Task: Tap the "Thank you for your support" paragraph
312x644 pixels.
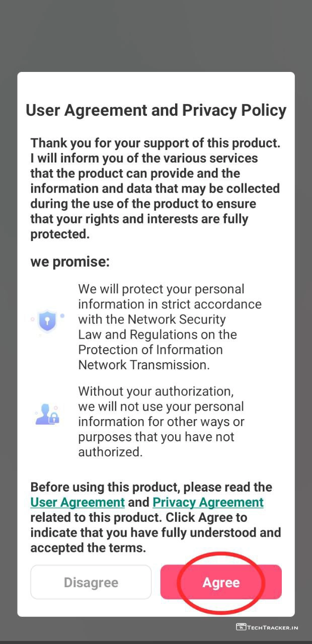Action: 155,188
